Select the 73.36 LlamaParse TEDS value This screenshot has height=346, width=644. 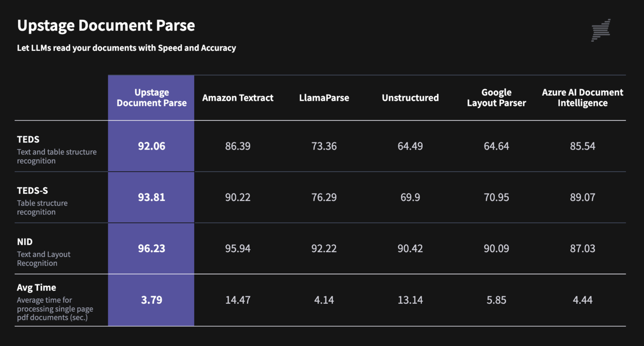pyautogui.click(x=324, y=146)
